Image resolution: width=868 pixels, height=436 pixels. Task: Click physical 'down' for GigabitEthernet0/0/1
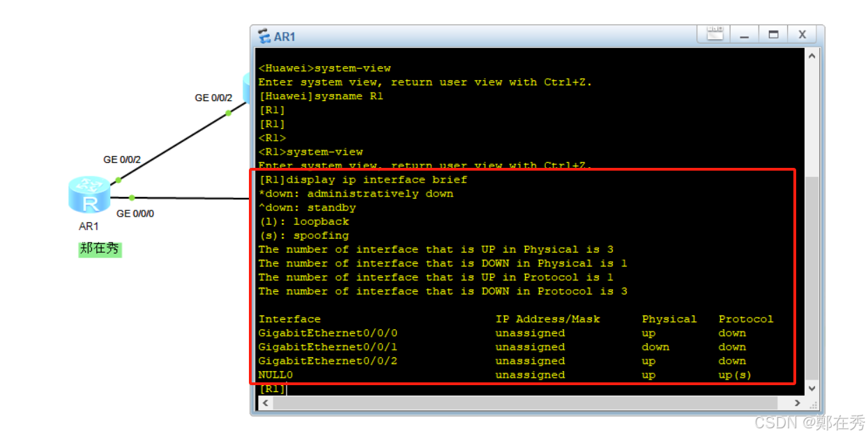point(655,347)
